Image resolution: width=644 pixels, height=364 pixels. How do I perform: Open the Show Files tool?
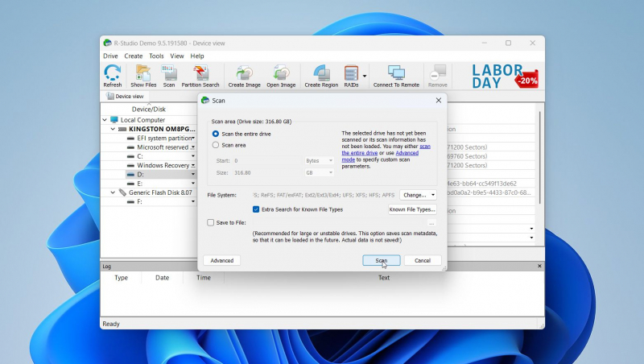(x=143, y=76)
